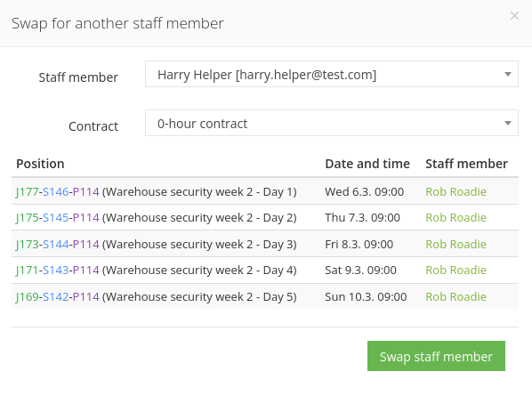Open position link P114 in Day 4 row

coord(85,271)
